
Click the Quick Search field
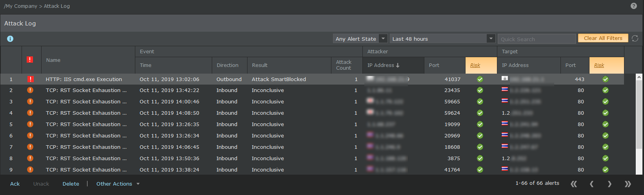pos(537,39)
